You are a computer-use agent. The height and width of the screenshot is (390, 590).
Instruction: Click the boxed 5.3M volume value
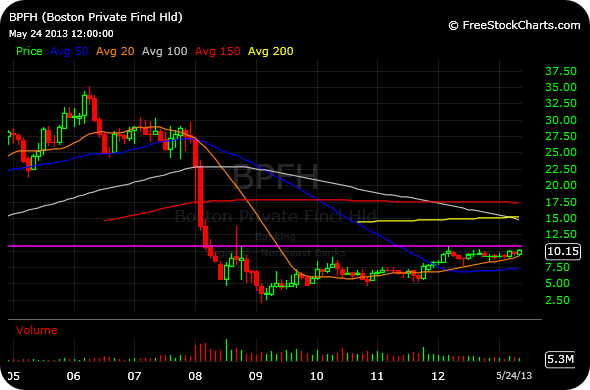pyautogui.click(x=560, y=360)
